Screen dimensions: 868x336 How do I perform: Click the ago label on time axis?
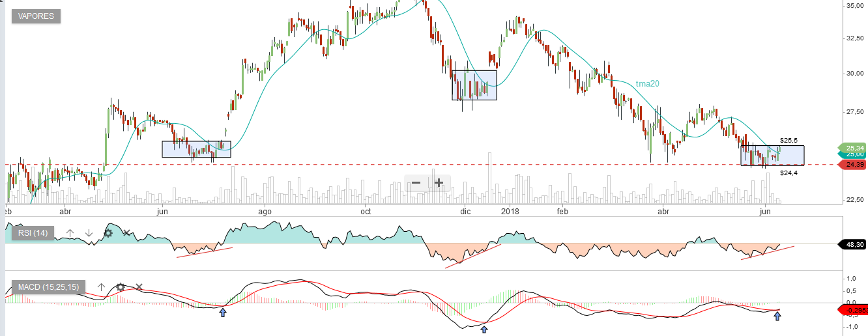pyautogui.click(x=265, y=212)
